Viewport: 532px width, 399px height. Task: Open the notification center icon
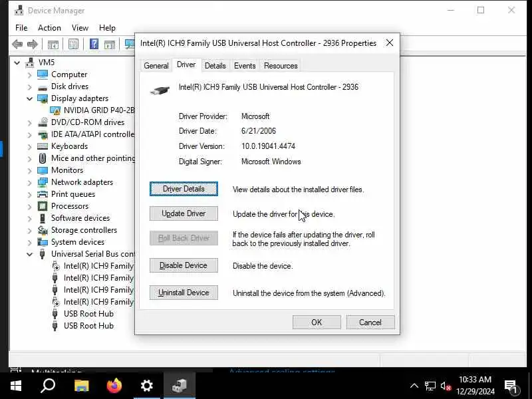(511, 386)
